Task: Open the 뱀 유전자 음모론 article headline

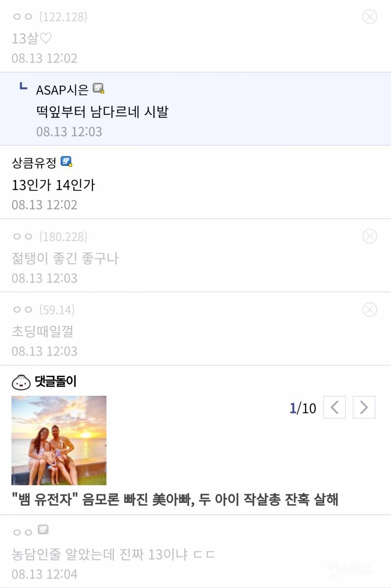Action: pos(175,499)
